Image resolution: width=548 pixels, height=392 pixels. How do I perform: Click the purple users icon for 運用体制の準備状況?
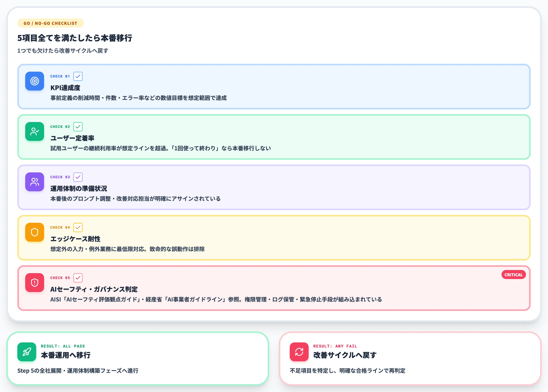click(34, 182)
